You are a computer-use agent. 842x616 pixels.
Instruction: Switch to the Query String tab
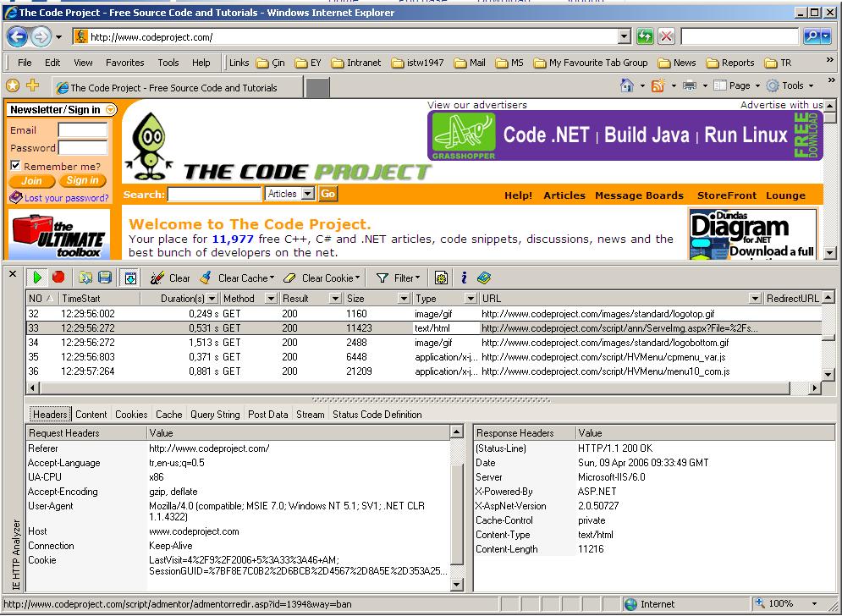[215, 414]
